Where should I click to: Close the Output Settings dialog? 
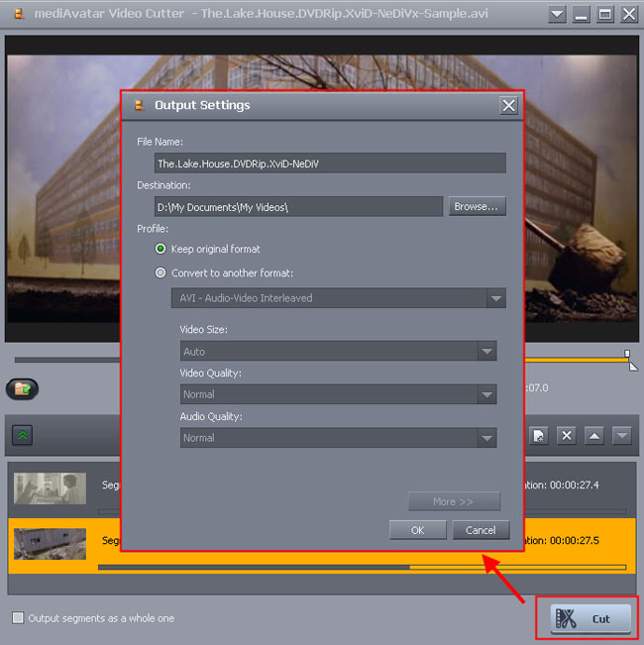(x=508, y=106)
